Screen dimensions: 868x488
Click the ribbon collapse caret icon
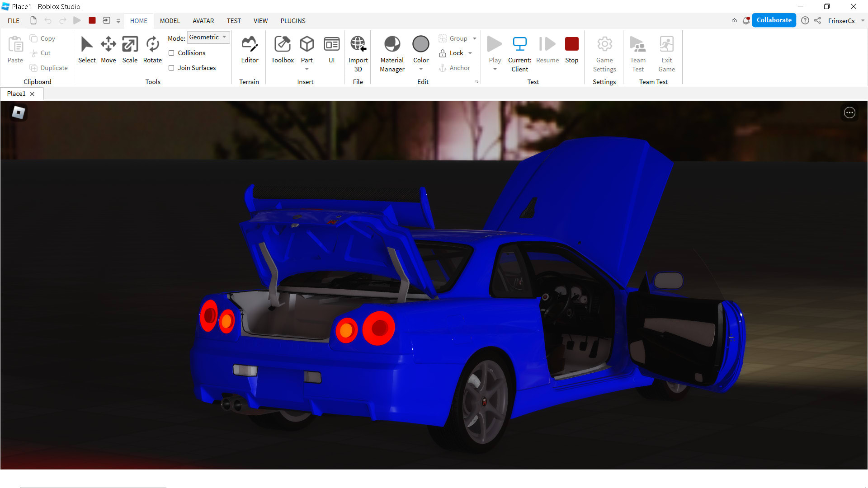(734, 20)
